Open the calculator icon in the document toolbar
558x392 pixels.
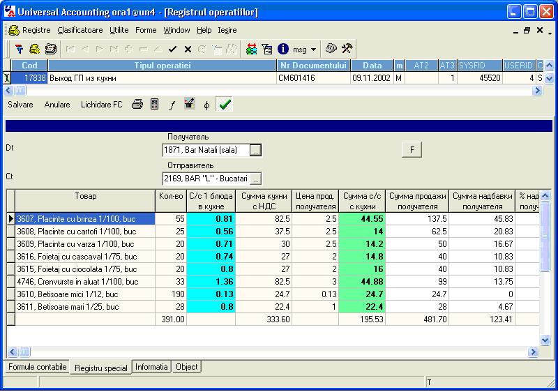pos(154,104)
